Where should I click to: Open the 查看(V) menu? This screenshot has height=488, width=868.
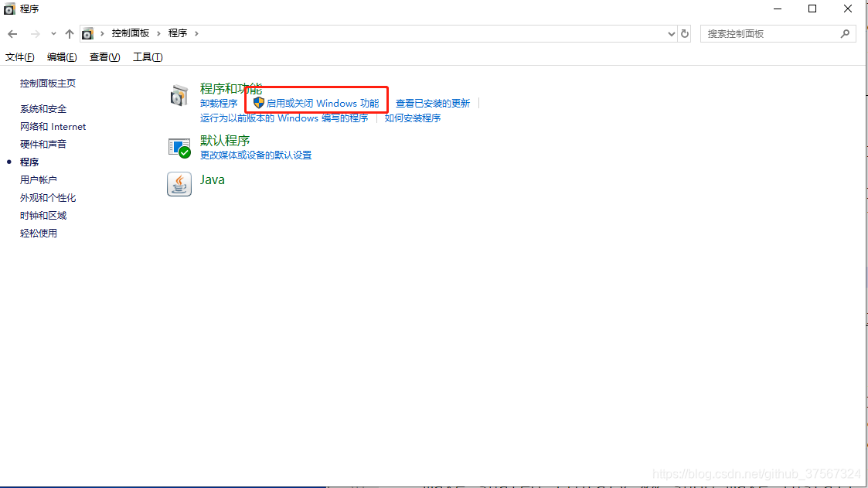tap(104, 57)
